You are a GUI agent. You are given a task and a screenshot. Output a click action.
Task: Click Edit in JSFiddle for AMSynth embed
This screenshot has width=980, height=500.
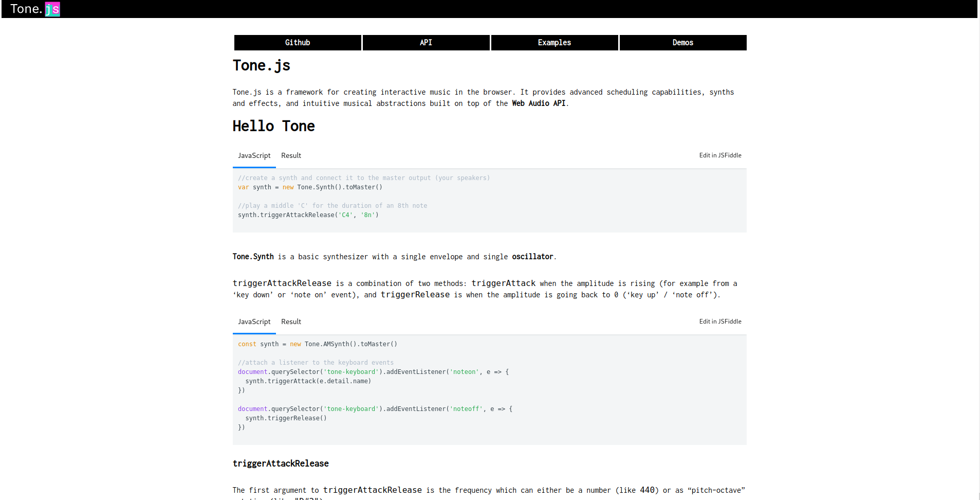tap(720, 322)
